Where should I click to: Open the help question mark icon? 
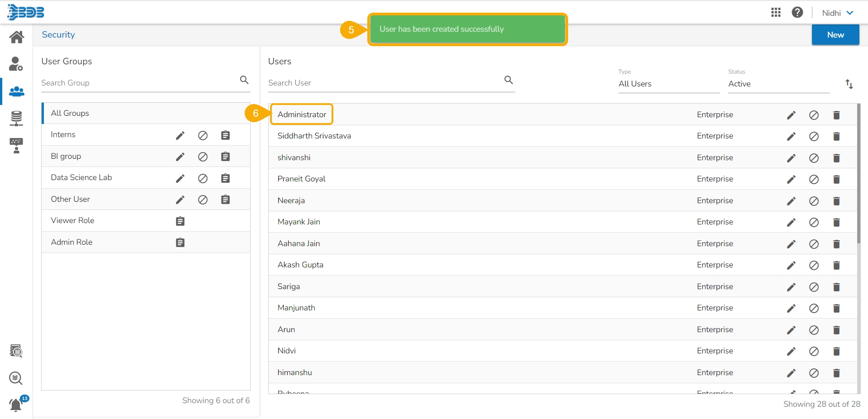[797, 13]
